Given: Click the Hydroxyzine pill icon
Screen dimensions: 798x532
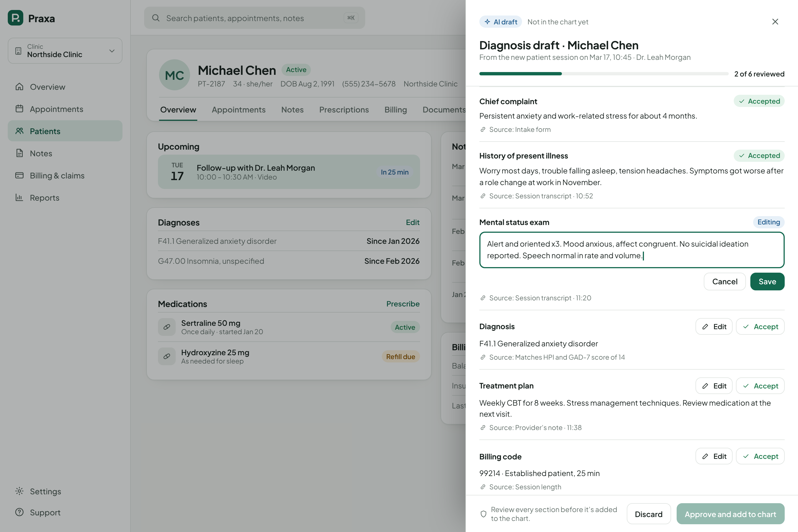Looking at the screenshot, I should (x=167, y=356).
